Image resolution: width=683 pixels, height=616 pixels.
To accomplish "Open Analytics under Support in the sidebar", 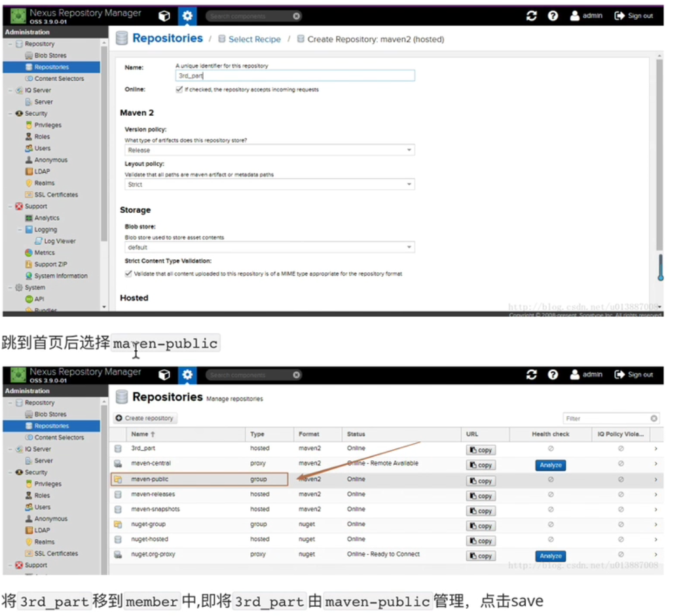I will pos(46,218).
